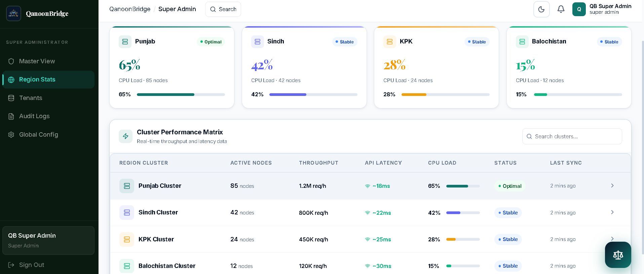
Task: Click Balochistan Cluster row server icon
Action: tap(127, 266)
